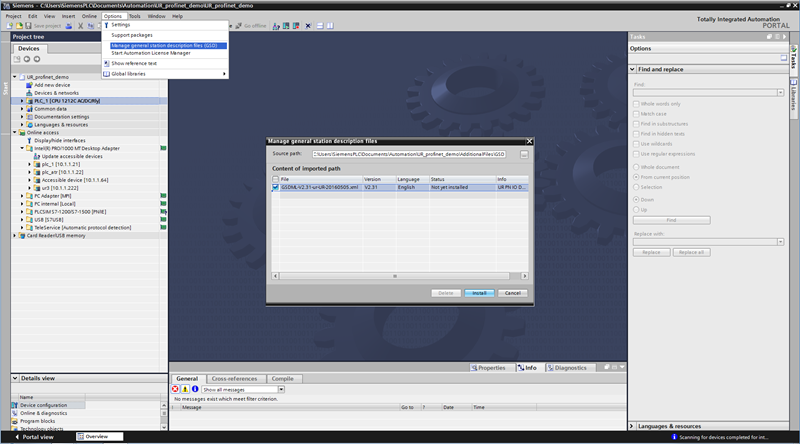Uncheck the GSDML-V2.31 file checkbox
This screenshot has width=800, height=444.
click(x=275, y=187)
